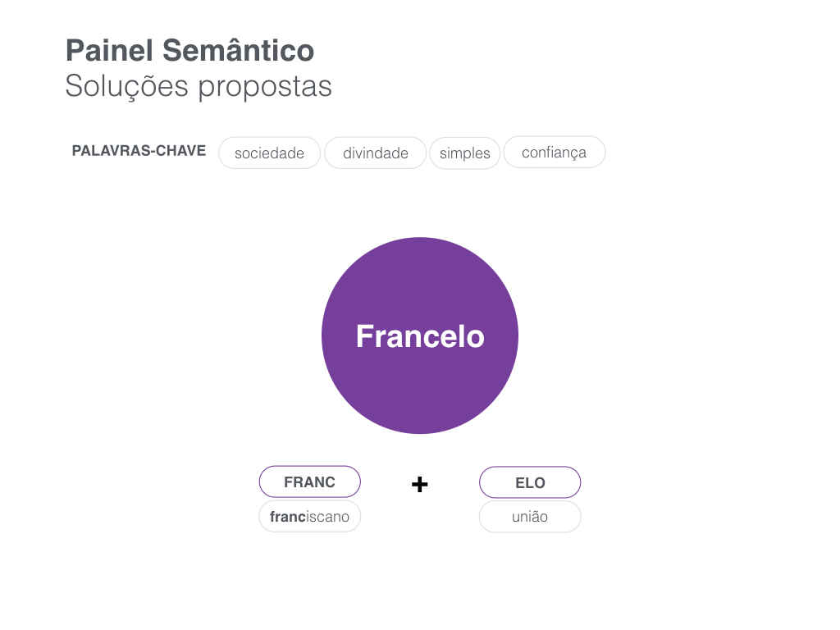
Task: Select the Soluções propostas subtitle
Action: pos(199,86)
